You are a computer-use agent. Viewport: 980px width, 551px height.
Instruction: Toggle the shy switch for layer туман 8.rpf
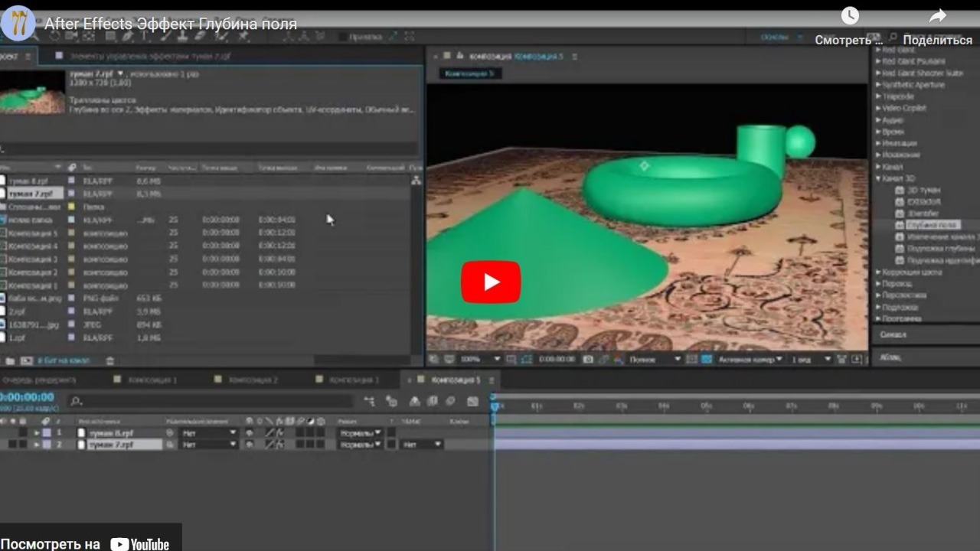point(250,433)
